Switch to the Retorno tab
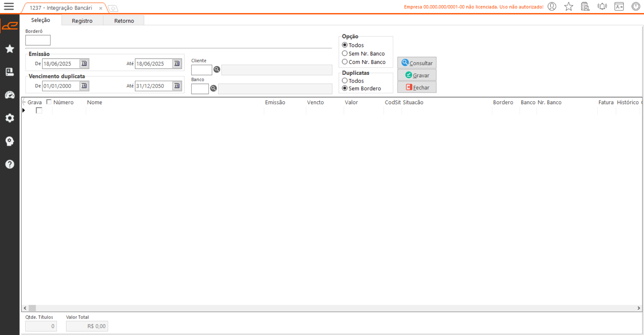The height and width of the screenshot is (335, 644). click(x=124, y=20)
